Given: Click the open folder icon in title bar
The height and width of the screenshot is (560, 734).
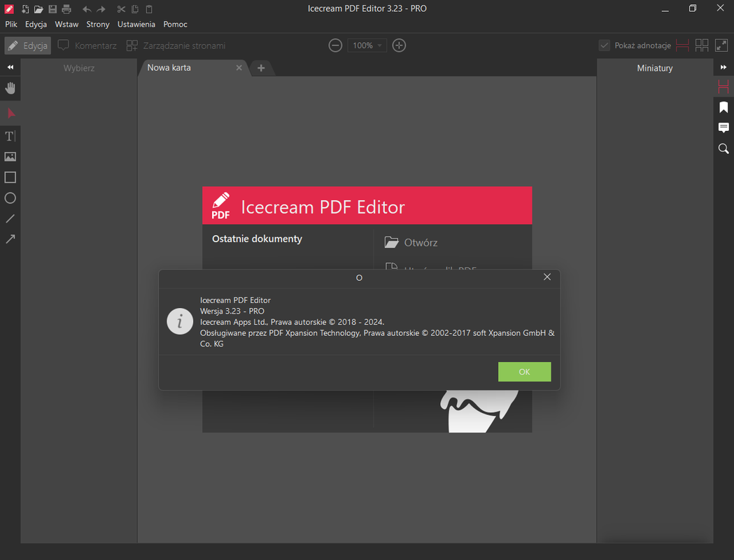Looking at the screenshot, I should click(x=39, y=9).
